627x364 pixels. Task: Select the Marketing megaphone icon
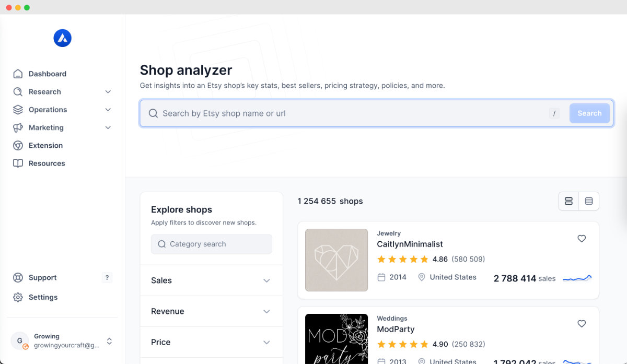[x=17, y=127]
